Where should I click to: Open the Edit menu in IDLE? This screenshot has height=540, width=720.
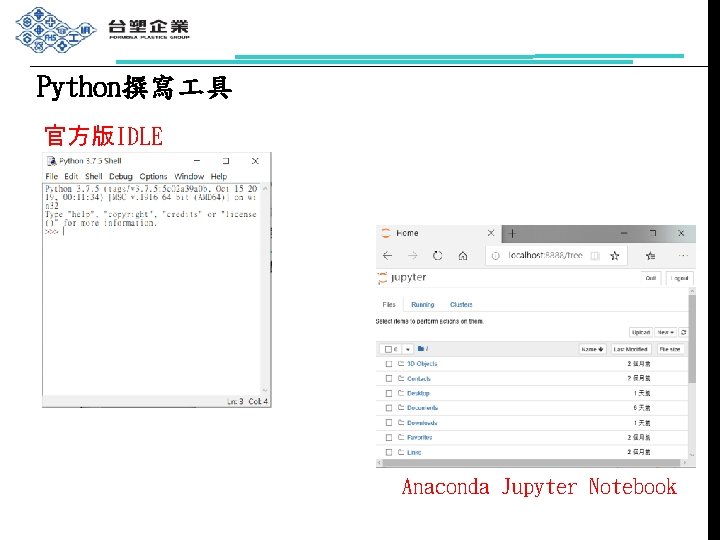[71, 176]
